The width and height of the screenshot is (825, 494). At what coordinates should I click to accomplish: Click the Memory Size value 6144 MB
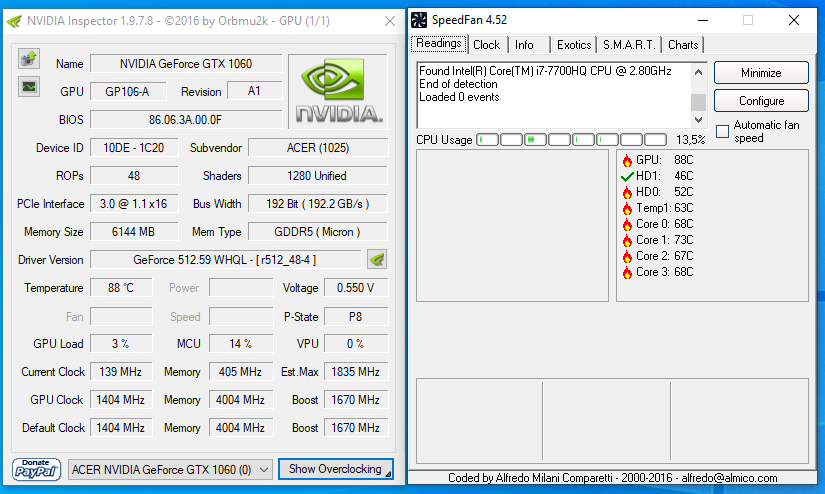(134, 232)
